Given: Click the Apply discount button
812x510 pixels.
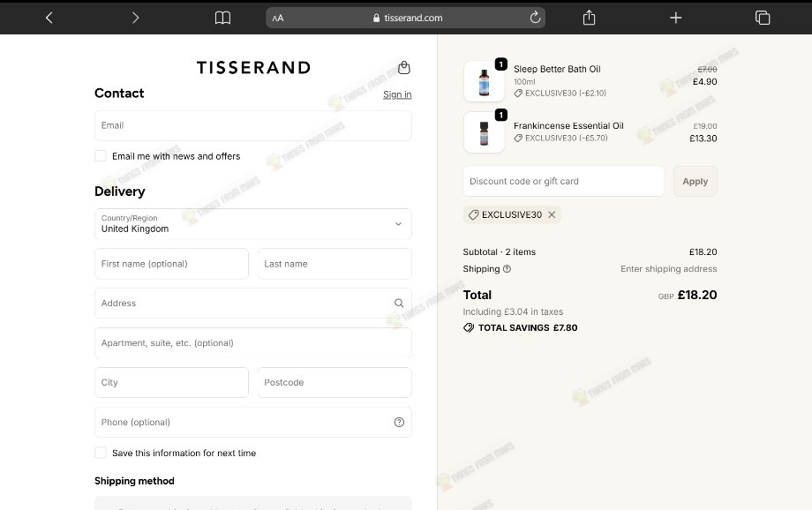Looking at the screenshot, I should click(695, 181).
